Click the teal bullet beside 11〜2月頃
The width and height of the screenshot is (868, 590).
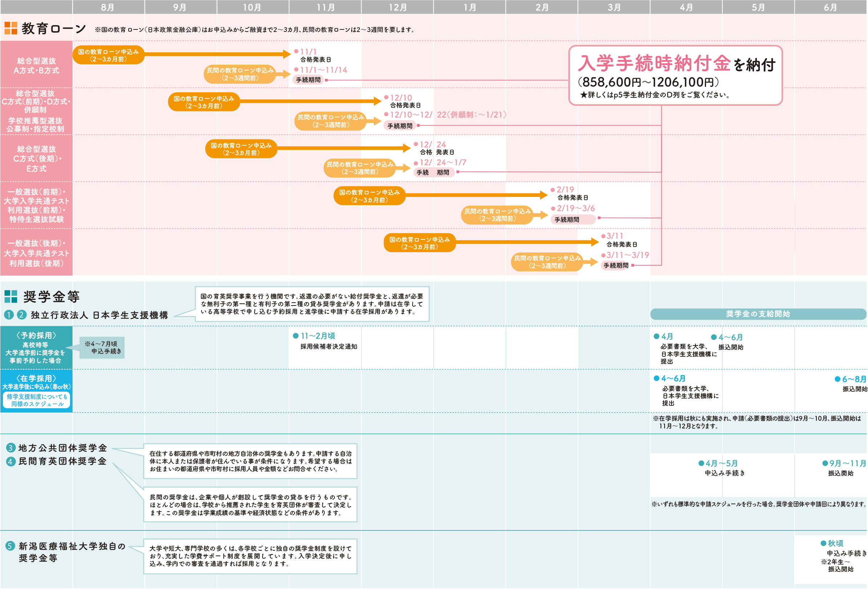(296, 336)
